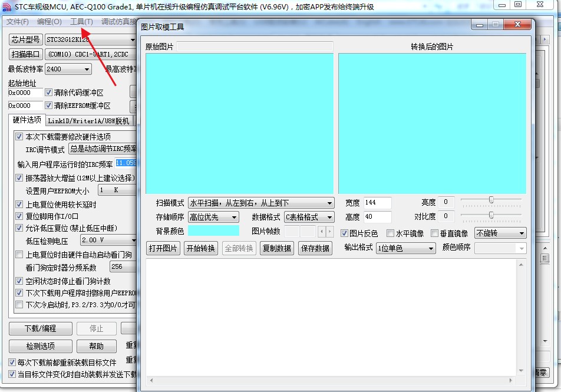Toggle 下次下载用户程序时擦除用户EEPROM checkbox
This screenshot has height=392, width=561.
pos(19,293)
